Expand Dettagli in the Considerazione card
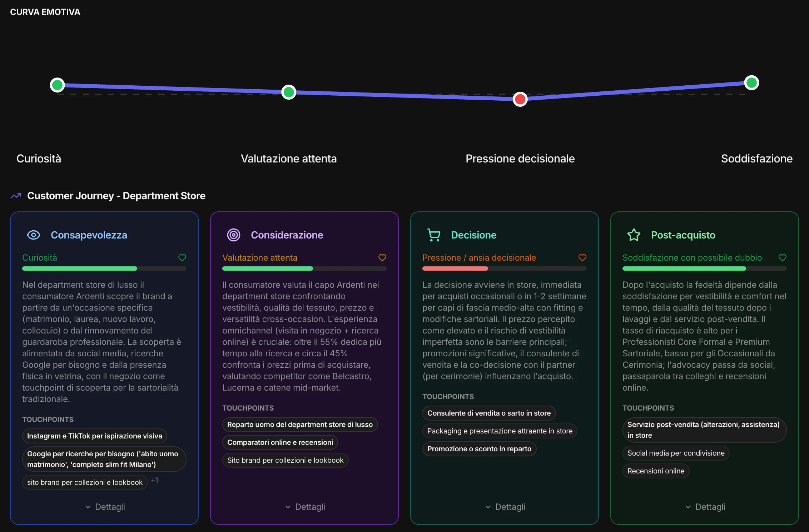Screen dimensions: 809x532 point(305,507)
